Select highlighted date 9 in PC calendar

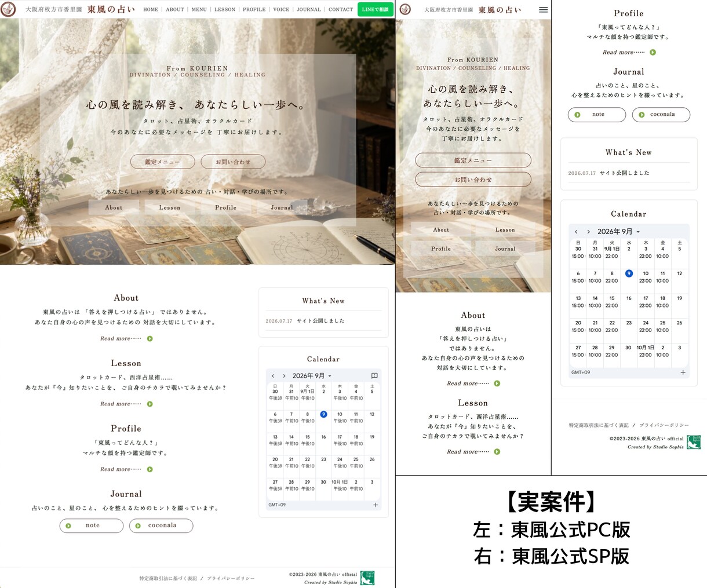[323, 414]
